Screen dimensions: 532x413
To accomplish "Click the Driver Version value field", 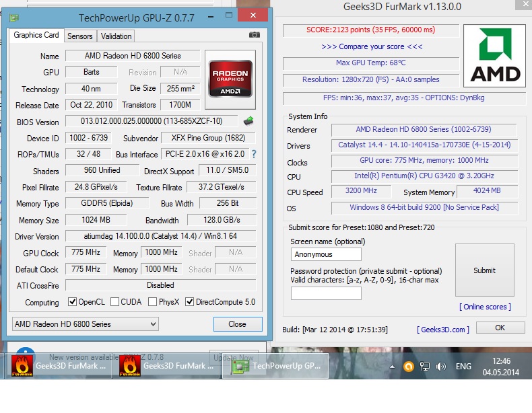I will (x=160, y=236).
